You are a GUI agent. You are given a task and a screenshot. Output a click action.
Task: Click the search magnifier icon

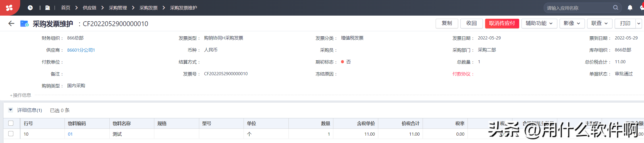[616, 8]
